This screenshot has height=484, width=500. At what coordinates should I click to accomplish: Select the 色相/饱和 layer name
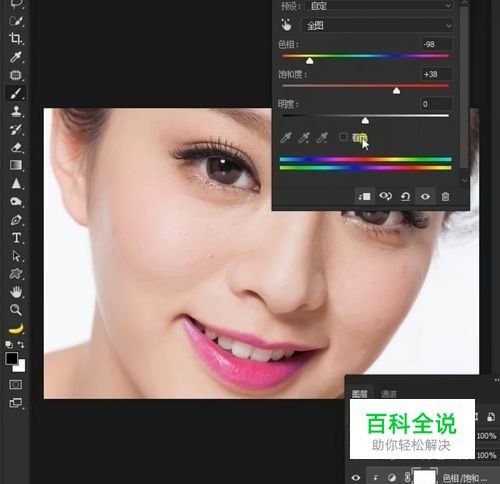tap(465, 478)
